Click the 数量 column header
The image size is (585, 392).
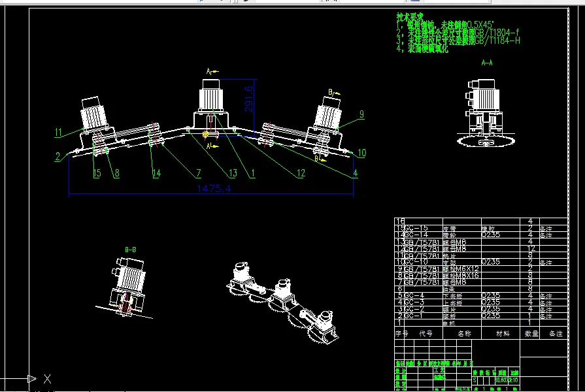[531, 333]
